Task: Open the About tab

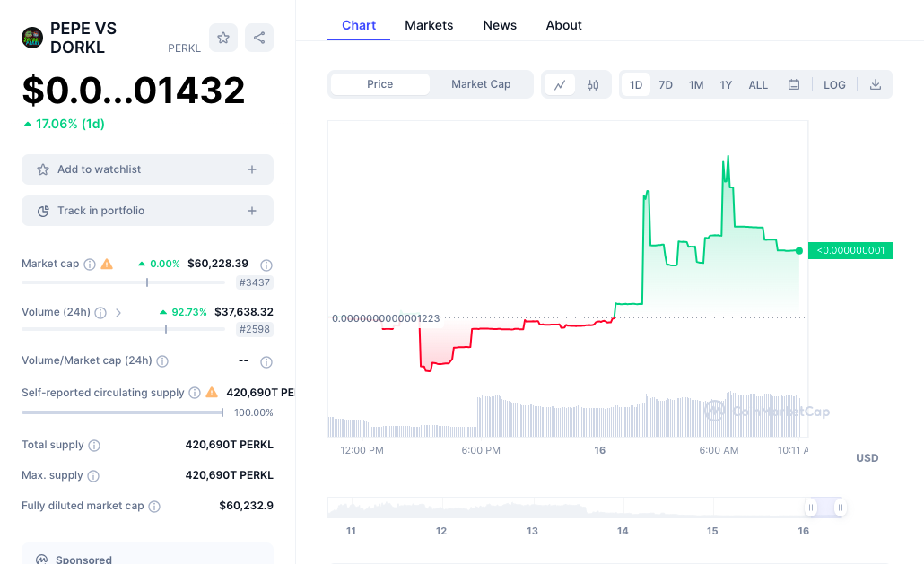Action: coord(564,25)
